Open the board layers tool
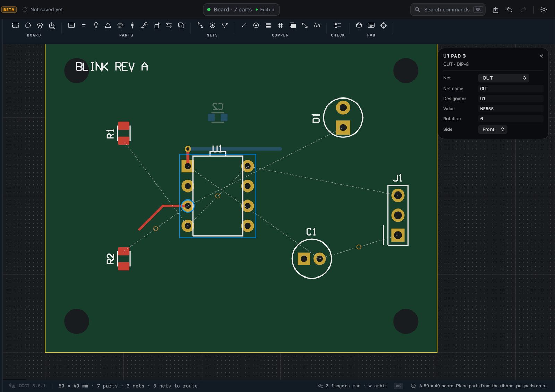Viewport: 555px width, 392px height. [x=40, y=25]
